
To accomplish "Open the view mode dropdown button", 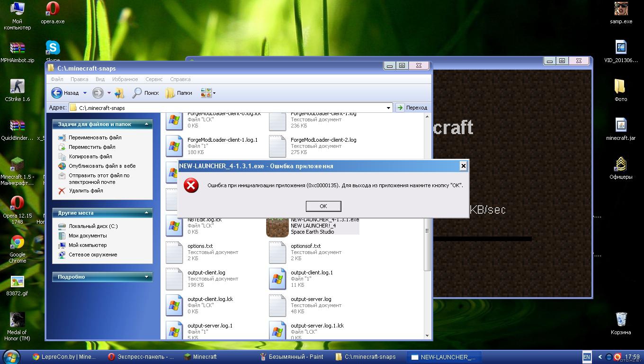I will point(208,93).
